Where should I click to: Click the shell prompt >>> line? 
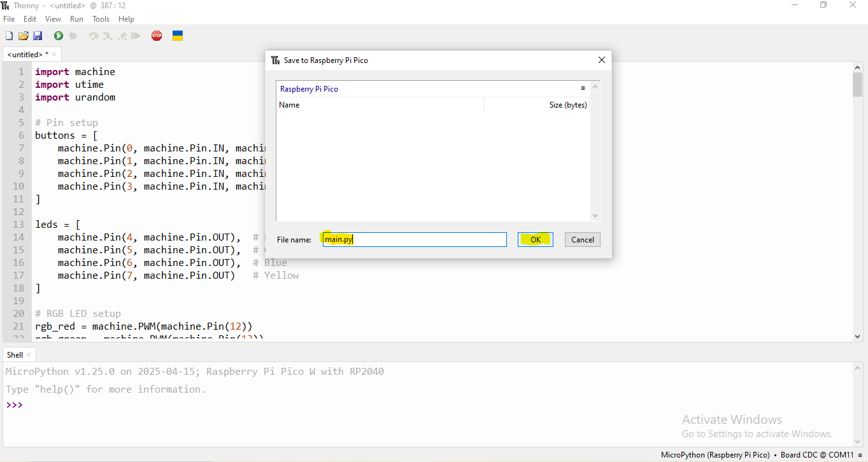(x=15, y=405)
